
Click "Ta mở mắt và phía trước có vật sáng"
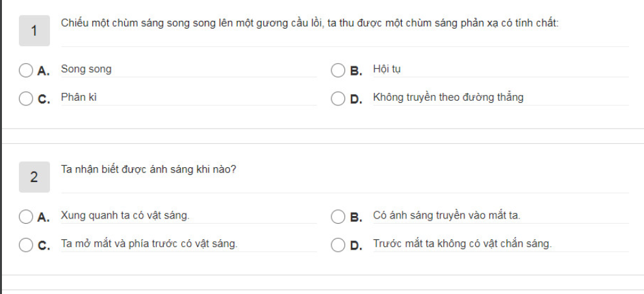(149, 244)
